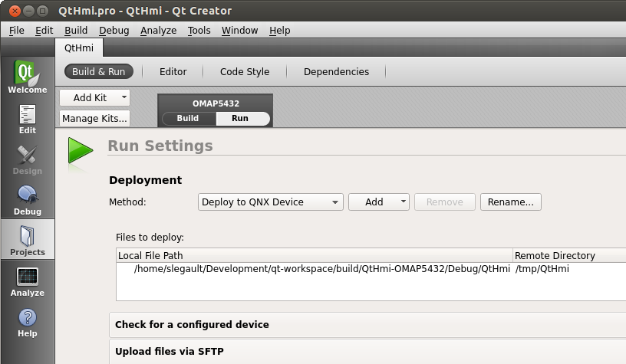Open the Welcome mode in sidebar
The image size is (626, 364).
27,77
